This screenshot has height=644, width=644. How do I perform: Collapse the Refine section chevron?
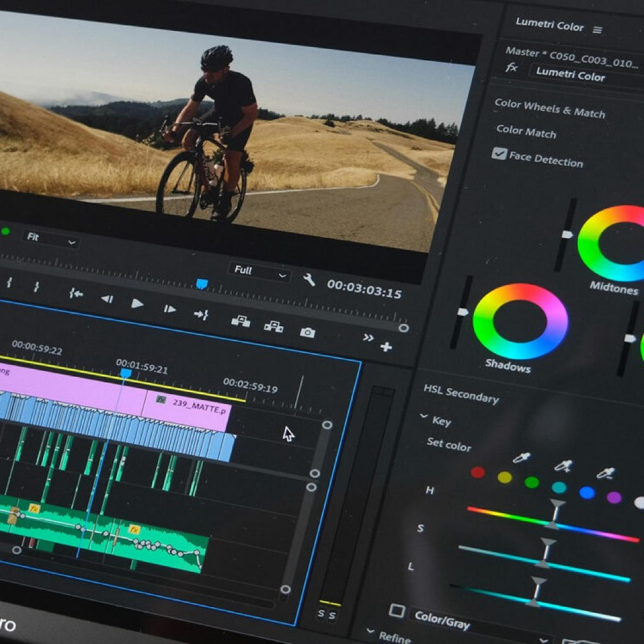coord(370,630)
